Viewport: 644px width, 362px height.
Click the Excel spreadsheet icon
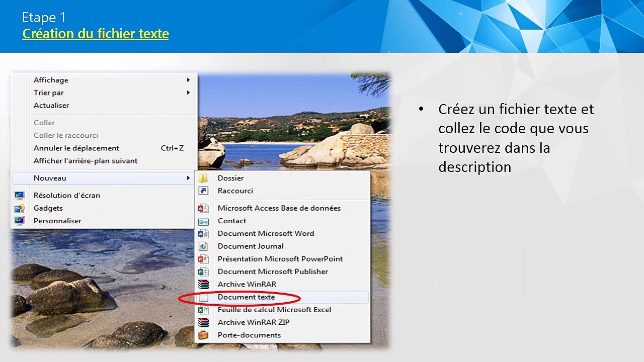coord(203,310)
